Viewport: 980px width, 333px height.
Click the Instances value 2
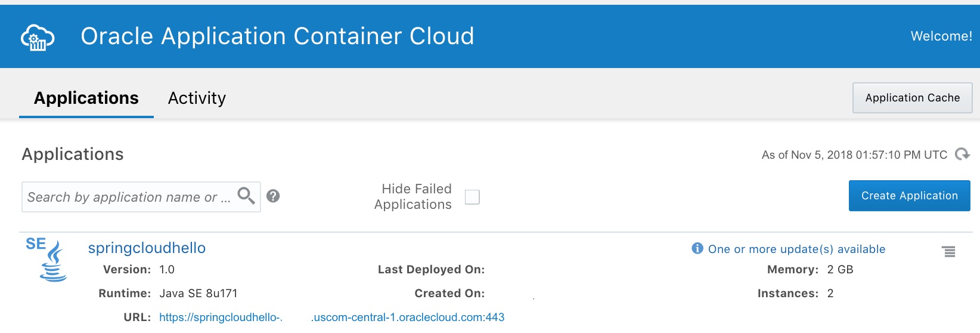click(830, 294)
